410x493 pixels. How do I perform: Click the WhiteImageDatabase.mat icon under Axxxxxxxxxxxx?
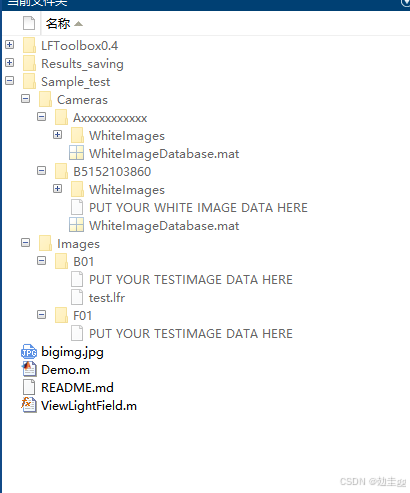coord(76,153)
